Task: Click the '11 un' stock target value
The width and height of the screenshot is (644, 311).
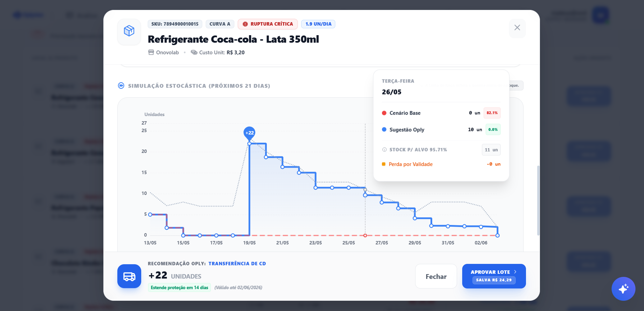Action: (x=491, y=150)
